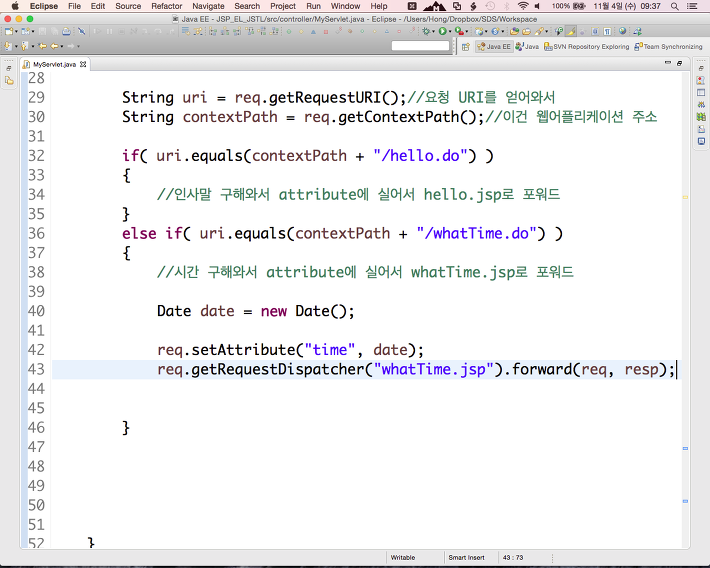Click the green Run button icon
Screen dimensions: 710x568
pos(442,31)
